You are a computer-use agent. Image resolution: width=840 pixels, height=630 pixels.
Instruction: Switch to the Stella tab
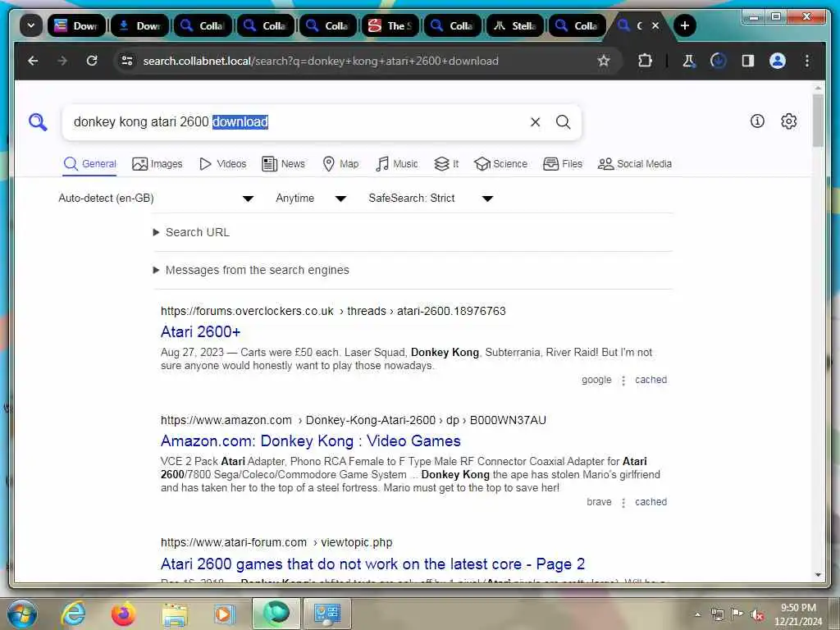[517, 25]
